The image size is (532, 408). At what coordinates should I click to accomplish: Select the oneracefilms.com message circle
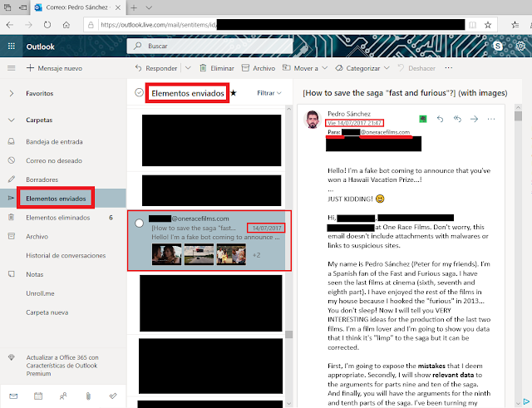pyautogui.click(x=139, y=224)
